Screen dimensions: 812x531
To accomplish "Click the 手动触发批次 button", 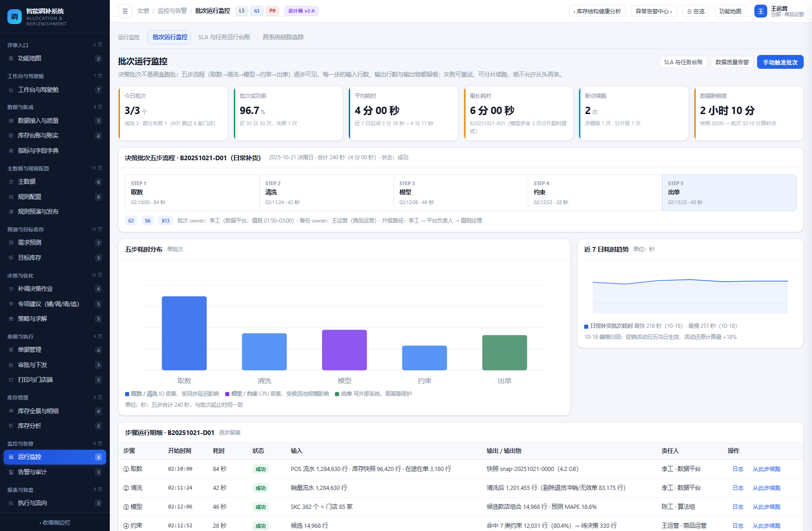I will [x=780, y=62].
